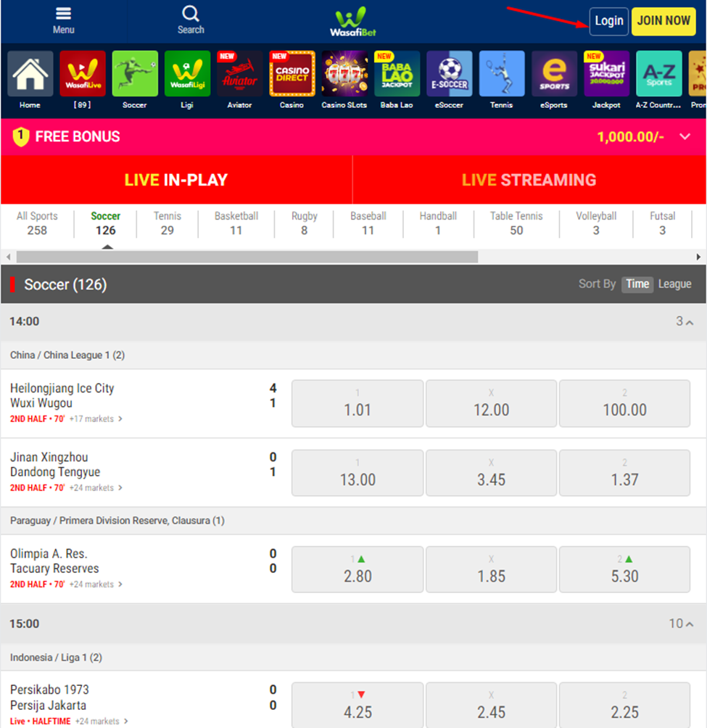Open the Olimpia A. Res. vs Tacuary Reserves match
707x728 pixels.
(x=55, y=561)
